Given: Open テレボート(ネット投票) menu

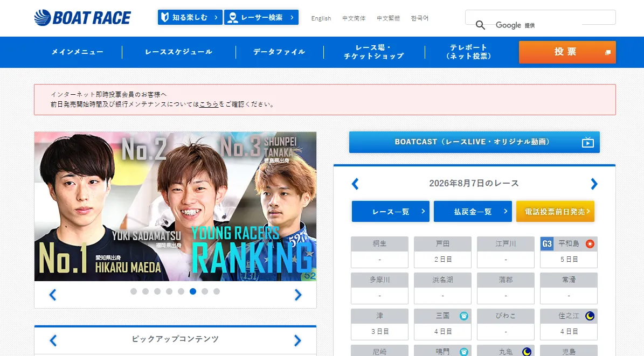Looking at the screenshot, I should [469, 52].
